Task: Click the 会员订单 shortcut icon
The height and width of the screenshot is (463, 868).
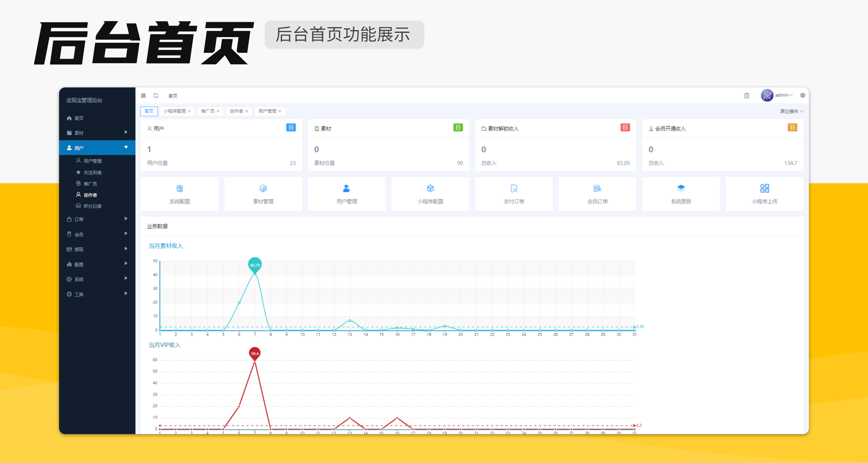Action: [x=597, y=194]
